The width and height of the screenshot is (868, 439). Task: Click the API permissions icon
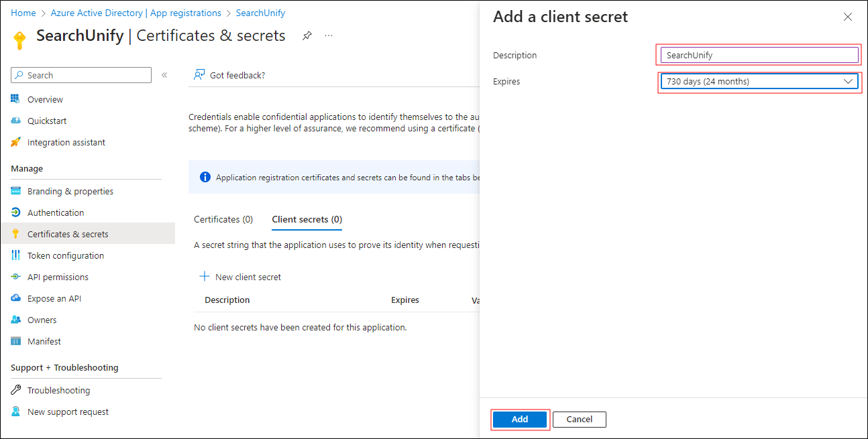(15, 277)
